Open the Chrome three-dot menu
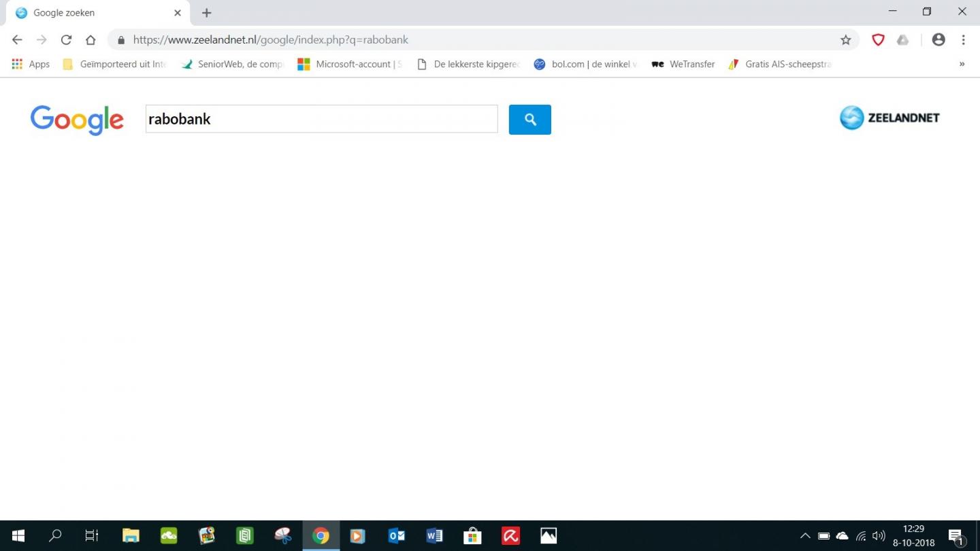The image size is (980, 551). 963,40
